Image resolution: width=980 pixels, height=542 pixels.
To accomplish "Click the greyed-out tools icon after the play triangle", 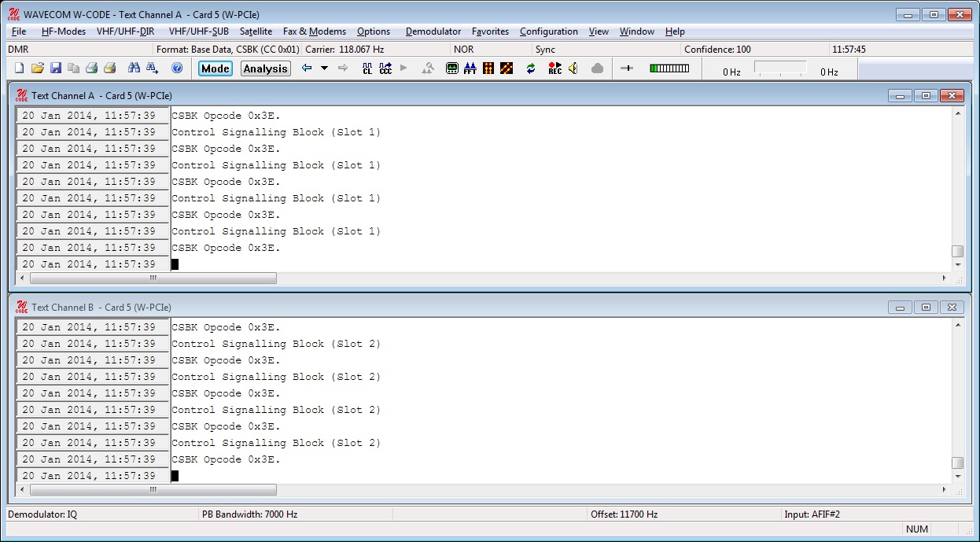I will pyautogui.click(x=428, y=68).
